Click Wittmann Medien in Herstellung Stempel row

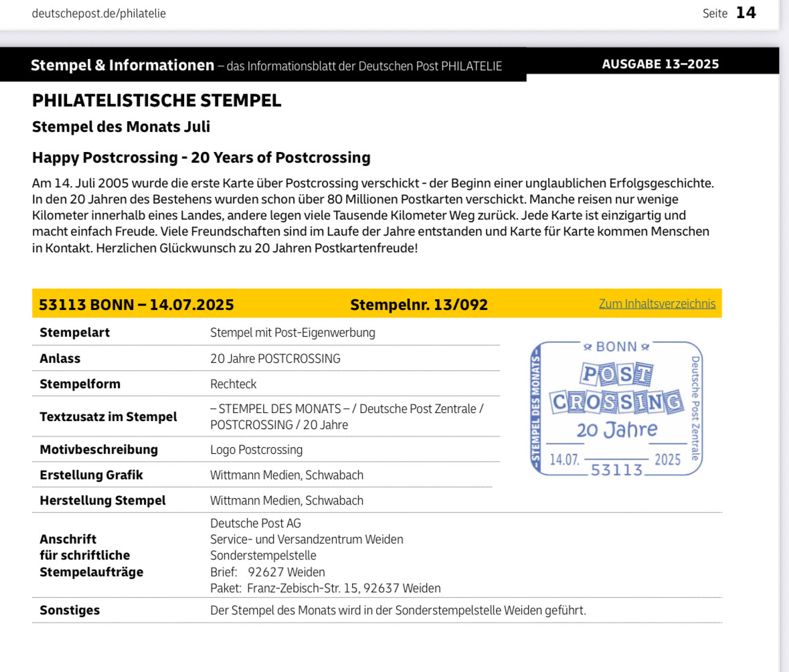[x=286, y=501]
